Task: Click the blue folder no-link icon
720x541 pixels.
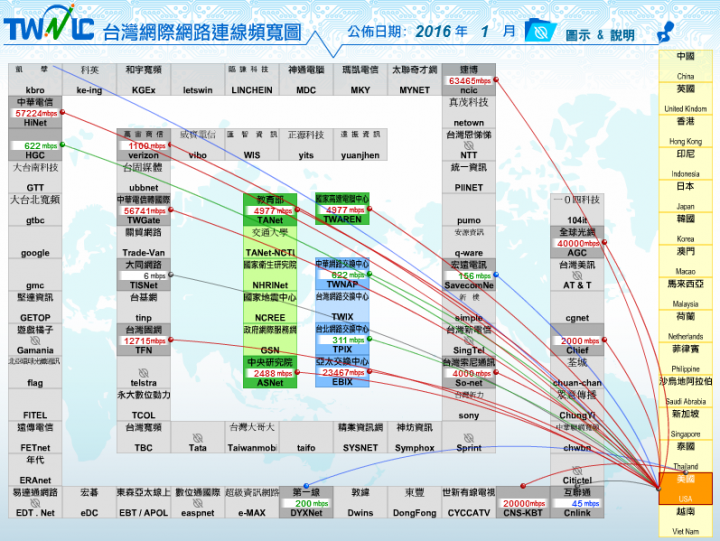Action: [x=540, y=30]
